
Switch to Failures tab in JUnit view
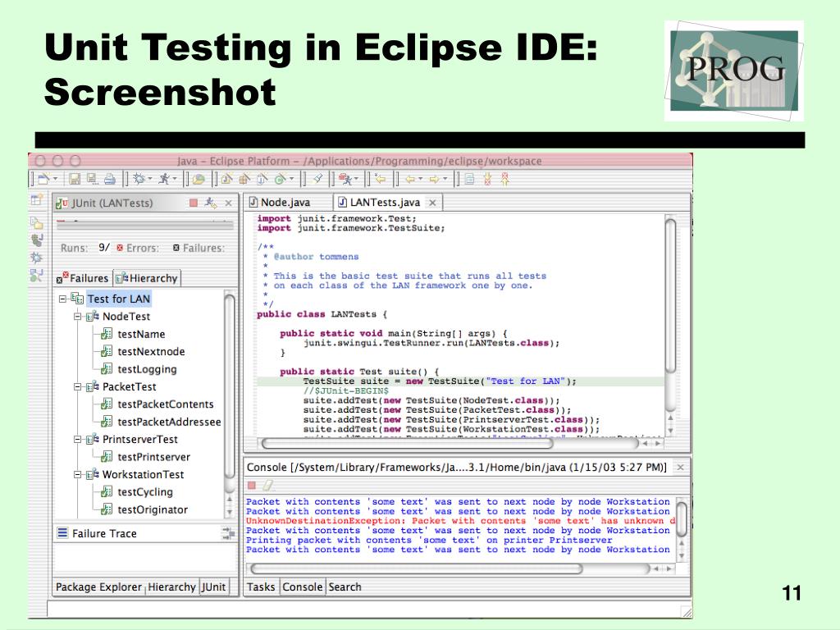83,278
